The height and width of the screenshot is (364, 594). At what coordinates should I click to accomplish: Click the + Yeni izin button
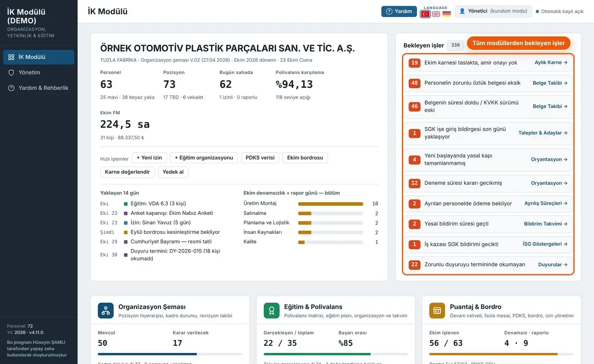pos(149,157)
